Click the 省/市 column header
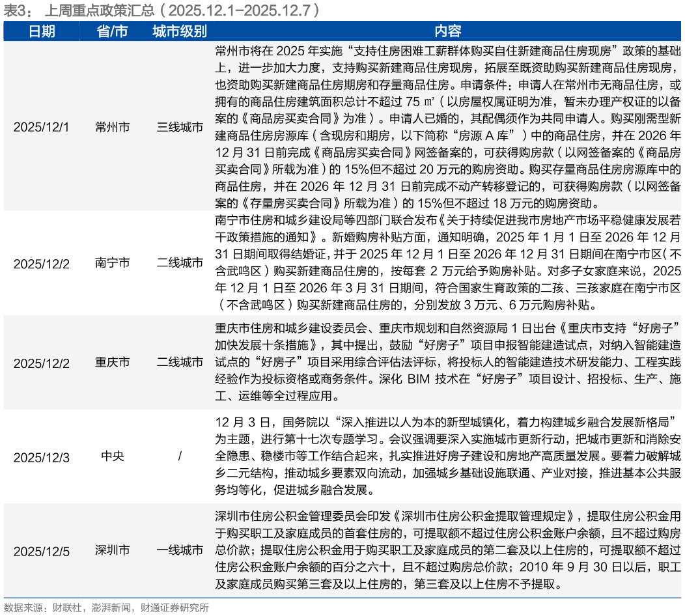 pyautogui.click(x=112, y=31)
